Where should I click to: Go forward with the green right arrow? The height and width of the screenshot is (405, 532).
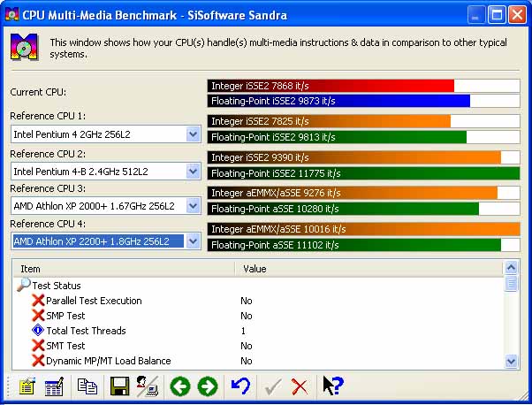(x=208, y=386)
